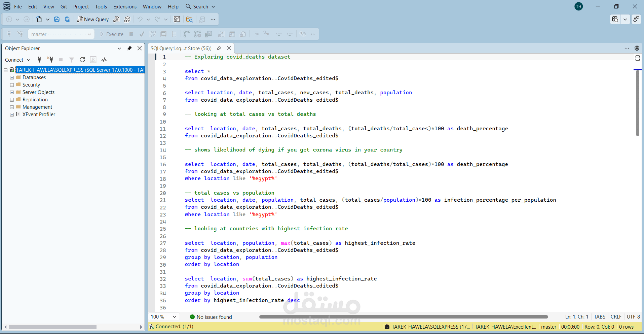This screenshot has height=334, width=644.
Task: Click the Send Feedback icon at top right
Action: 636,19
